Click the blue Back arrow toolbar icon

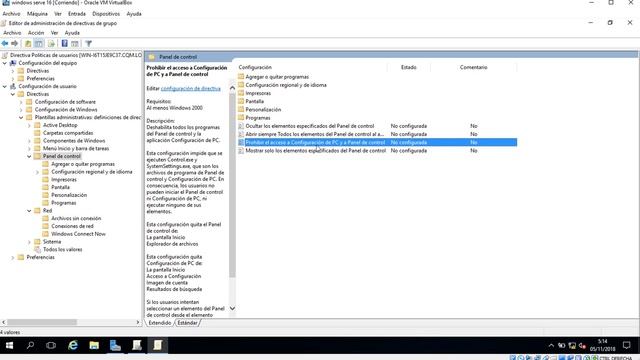5,43
